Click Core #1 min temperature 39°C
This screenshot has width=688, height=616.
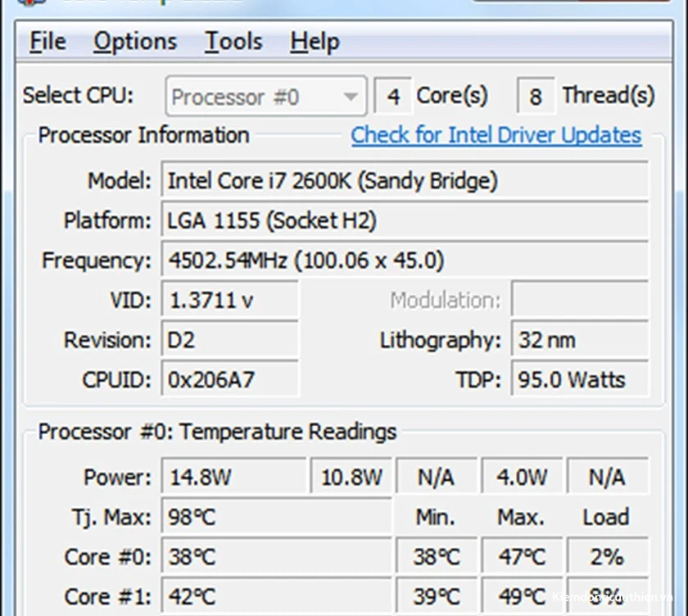pos(436,596)
